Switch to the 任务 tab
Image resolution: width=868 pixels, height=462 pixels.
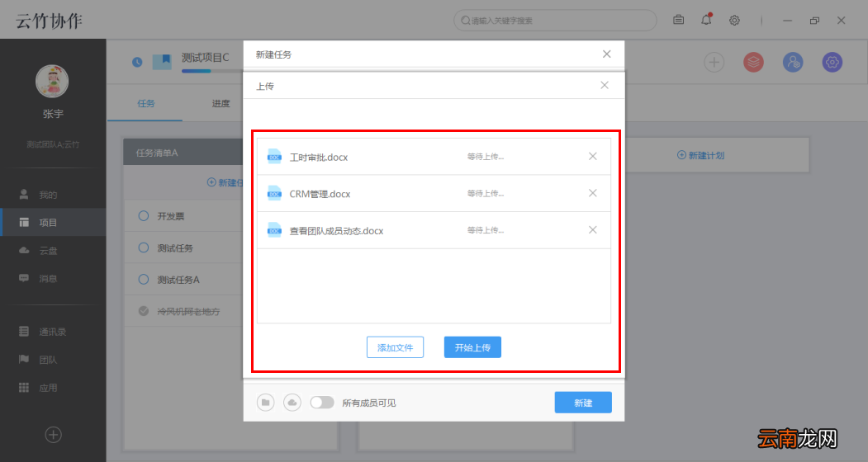(145, 103)
